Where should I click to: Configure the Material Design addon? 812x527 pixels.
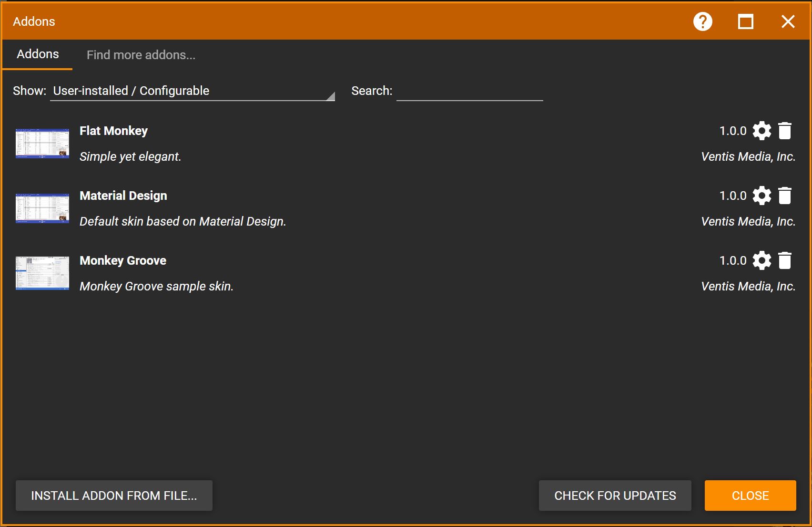pyautogui.click(x=761, y=196)
